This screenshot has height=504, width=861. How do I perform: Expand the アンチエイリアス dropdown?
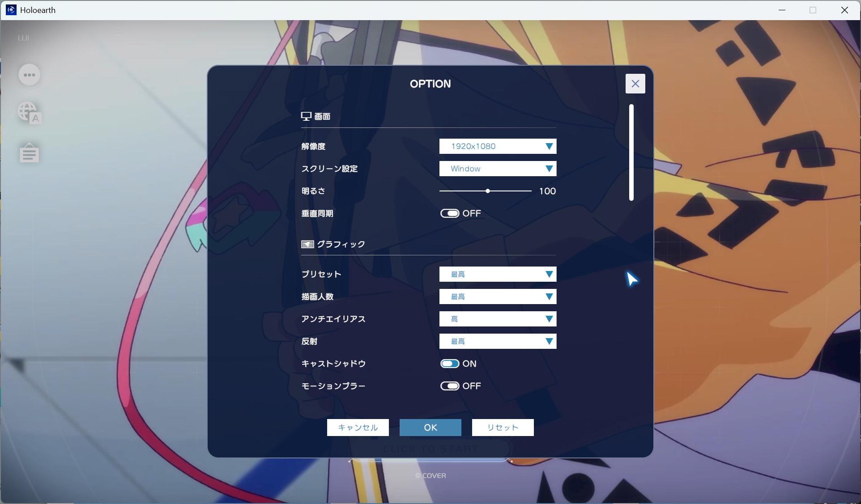pos(498,319)
